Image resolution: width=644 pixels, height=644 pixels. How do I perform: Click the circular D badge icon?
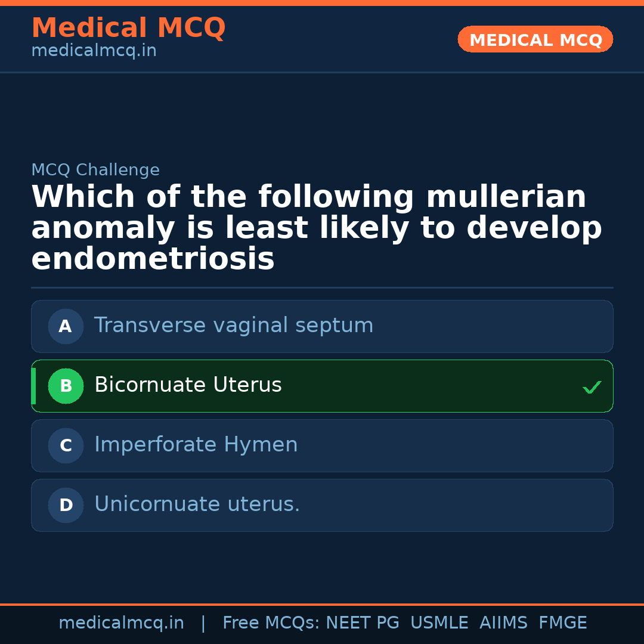(x=66, y=505)
